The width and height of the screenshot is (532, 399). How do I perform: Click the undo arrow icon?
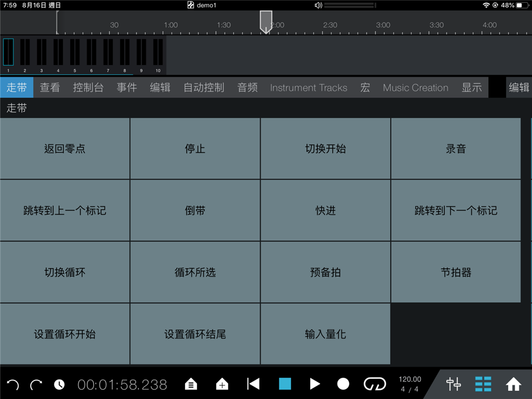click(13, 384)
